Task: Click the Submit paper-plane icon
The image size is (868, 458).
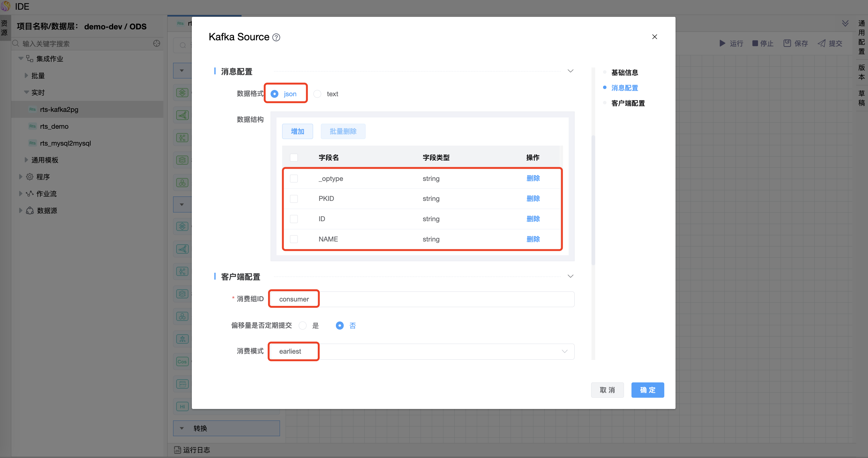Action: (x=821, y=43)
